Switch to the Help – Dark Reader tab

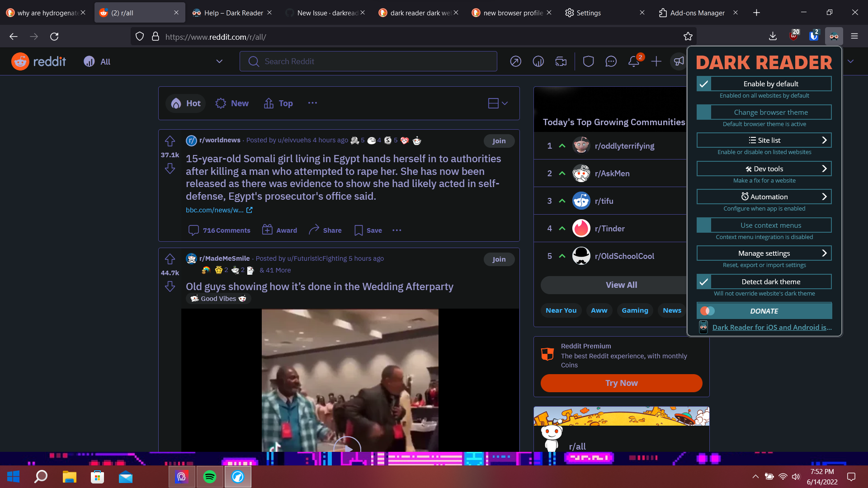[233, 13]
